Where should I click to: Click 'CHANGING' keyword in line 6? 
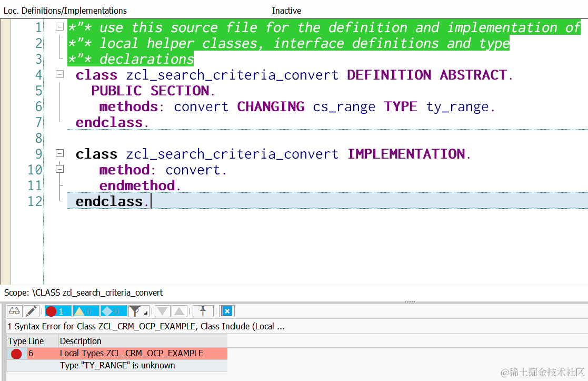coord(271,107)
